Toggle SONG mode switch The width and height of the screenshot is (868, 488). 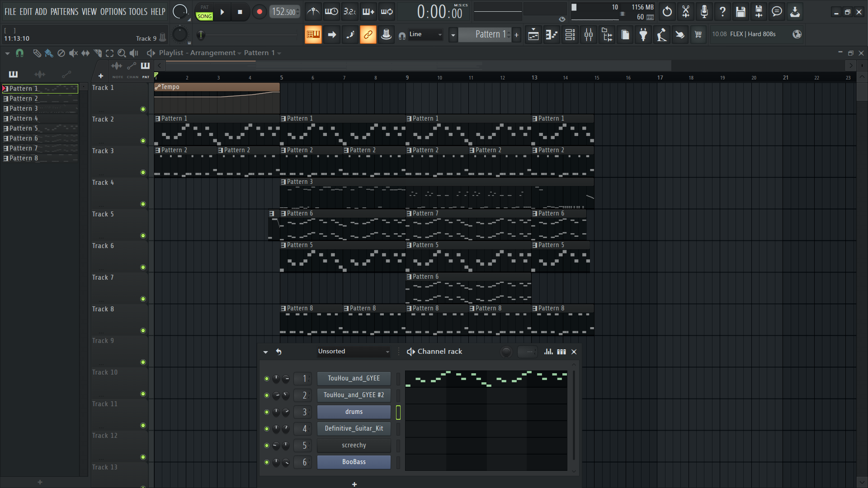[204, 16]
